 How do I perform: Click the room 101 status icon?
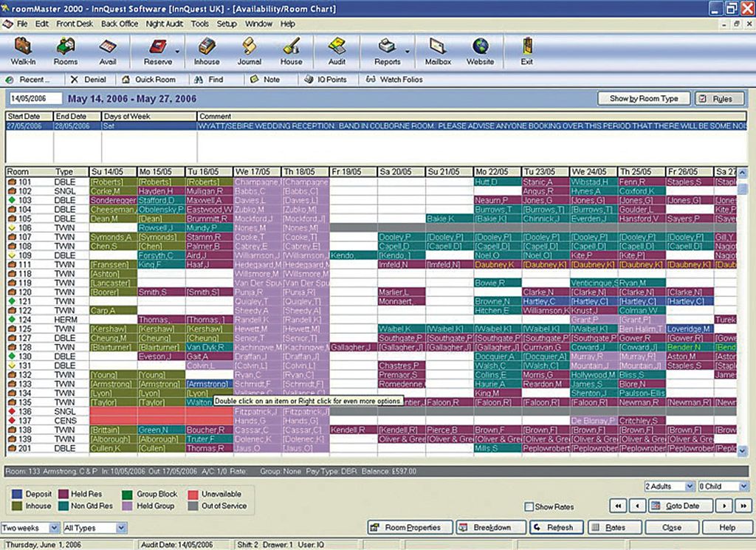[x=12, y=182]
